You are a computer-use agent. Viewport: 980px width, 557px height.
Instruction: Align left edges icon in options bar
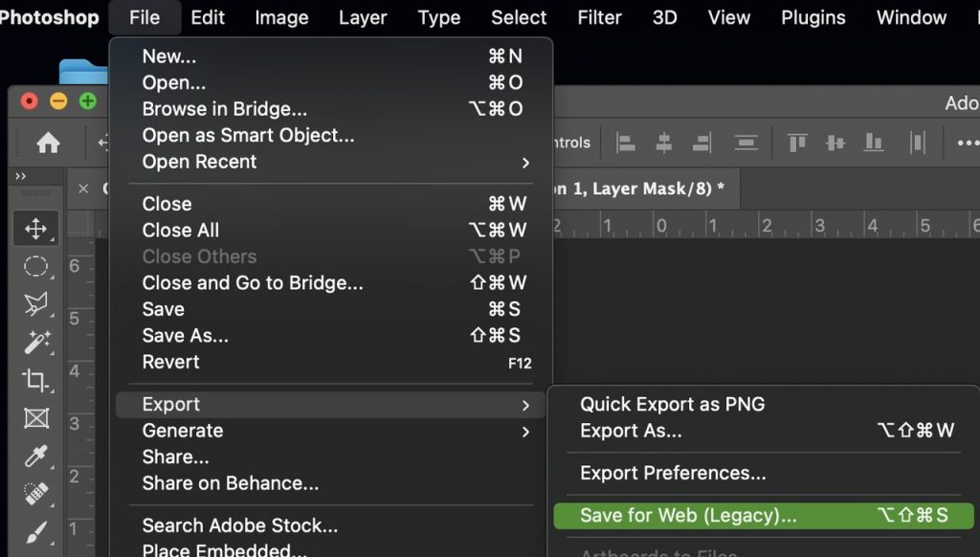tap(626, 144)
